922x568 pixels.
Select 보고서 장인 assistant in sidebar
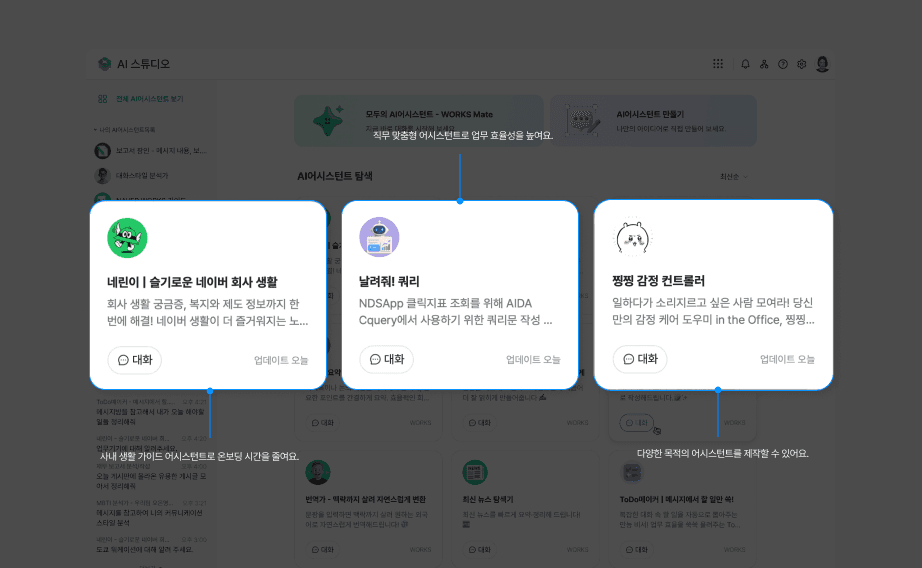pos(151,151)
